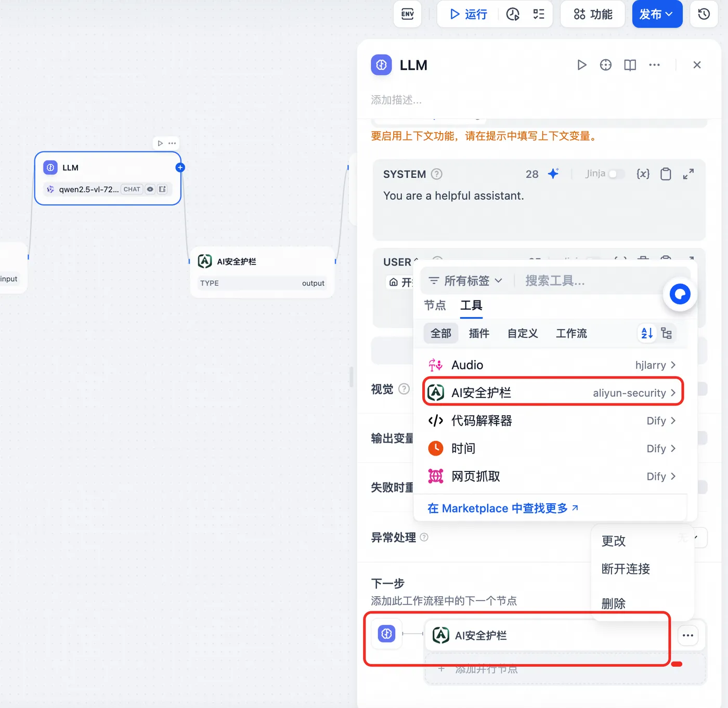Open the ENV environment variables panel
728x708 pixels.
pyautogui.click(x=408, y=14)
